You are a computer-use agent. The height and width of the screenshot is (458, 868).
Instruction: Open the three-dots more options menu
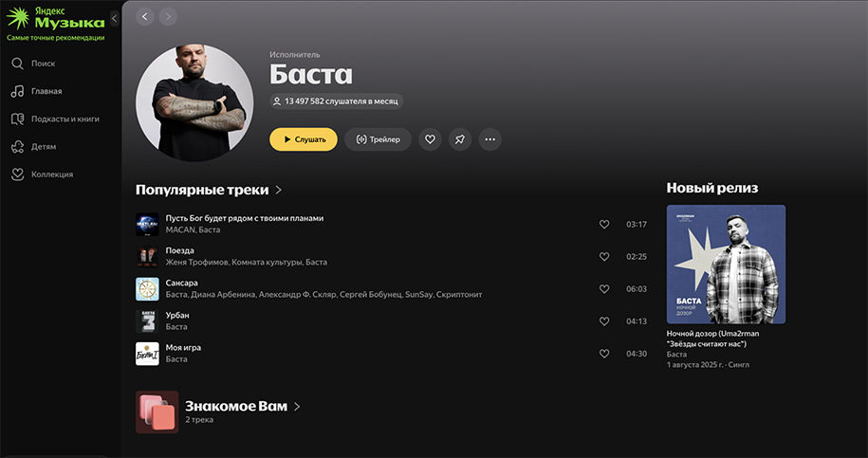pyautogui.click(x=489, y=139)
